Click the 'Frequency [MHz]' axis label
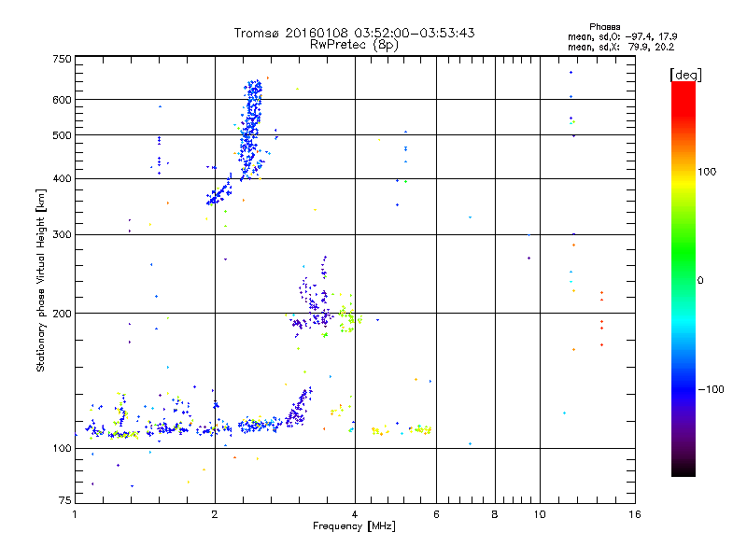Image resolution: width=747 pixels, height=560 pixels. point(354,526)
